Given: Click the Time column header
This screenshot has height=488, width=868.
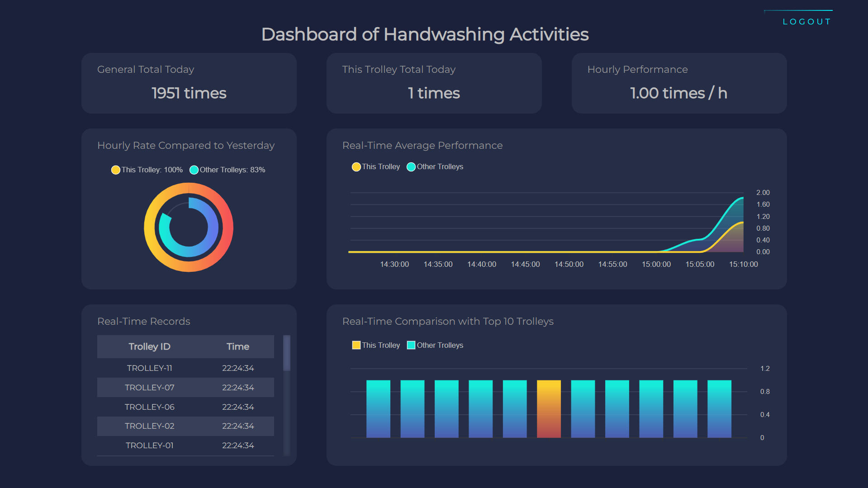Looking at the screenshot, I should pyautogui.click(x=238, y=346).
